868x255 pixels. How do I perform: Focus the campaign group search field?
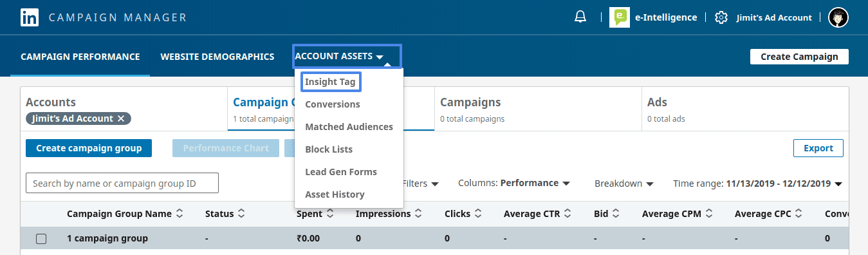122,184
